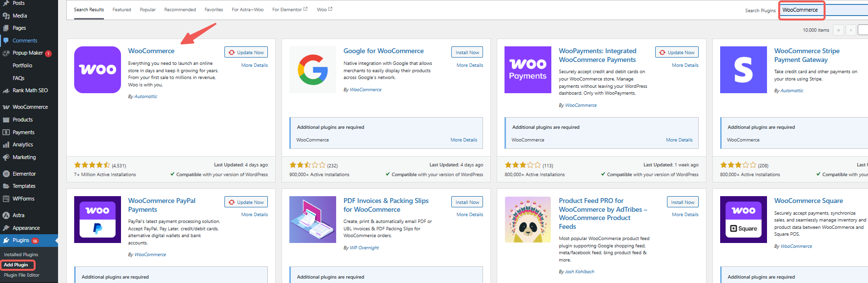This screenshot has height=283, width=868.
Task: Install the Google for WooCommerce plugin
Action: coord(467,52)
